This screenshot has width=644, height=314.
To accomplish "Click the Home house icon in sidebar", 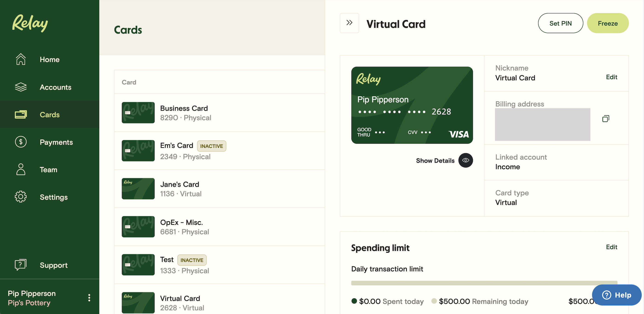I will (x=21, y=59).
